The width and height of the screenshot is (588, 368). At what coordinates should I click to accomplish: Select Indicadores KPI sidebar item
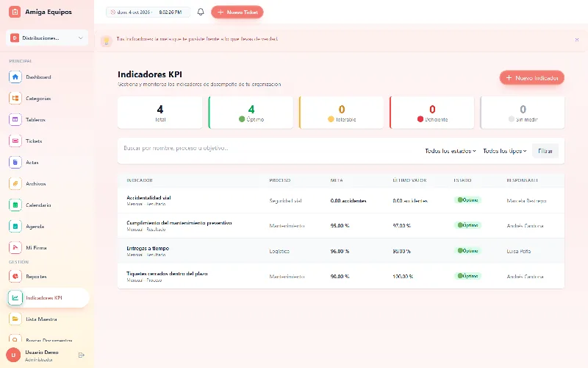pyautogui.click(x=47, y=298)
